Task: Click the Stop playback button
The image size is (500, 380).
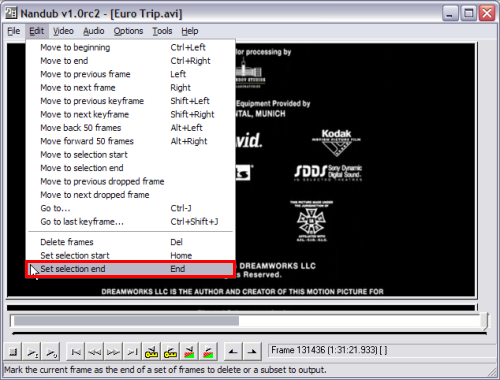Action: click(x=13, y=352)
